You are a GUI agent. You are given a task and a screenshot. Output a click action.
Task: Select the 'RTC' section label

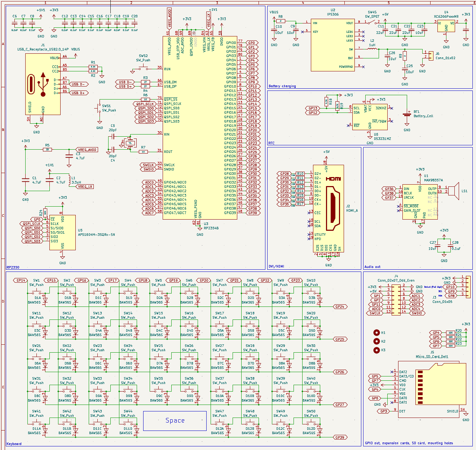point(272,143)
